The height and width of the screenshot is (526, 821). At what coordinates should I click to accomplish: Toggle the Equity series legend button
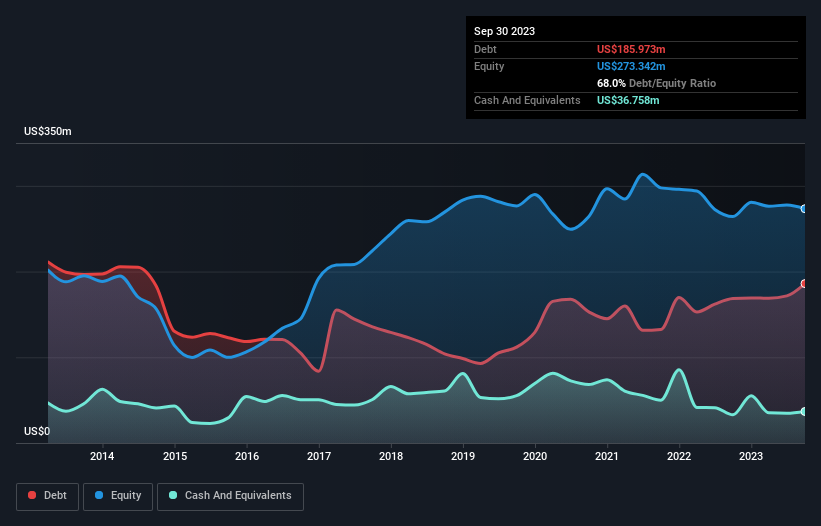click(x=118, y=496)
